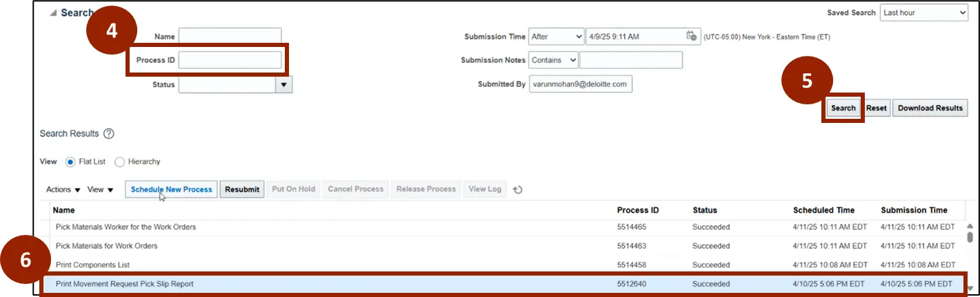Click the Reset button
980x297 pixels.
(877, 108)
